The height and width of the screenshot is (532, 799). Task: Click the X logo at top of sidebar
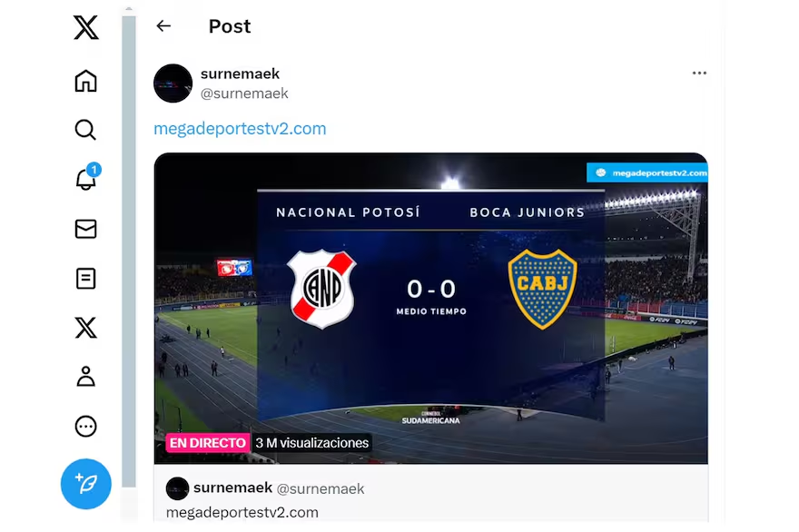pos(85,27)
